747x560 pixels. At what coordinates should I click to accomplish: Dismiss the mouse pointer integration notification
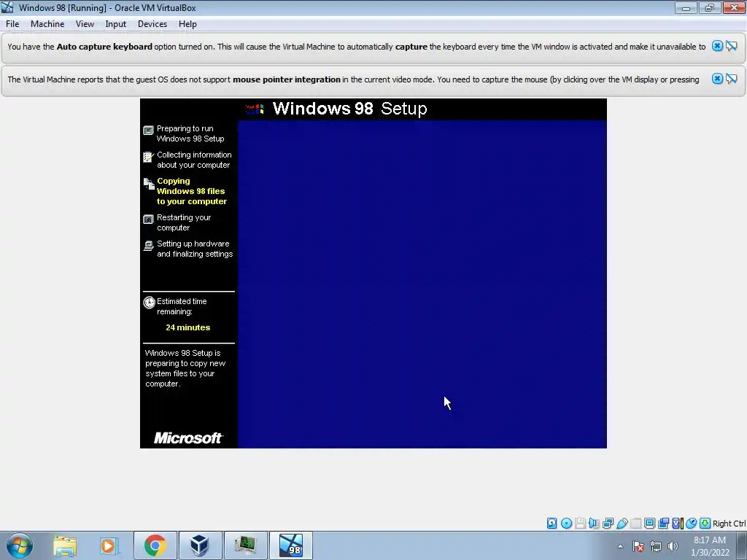click(x=717, y=79)
